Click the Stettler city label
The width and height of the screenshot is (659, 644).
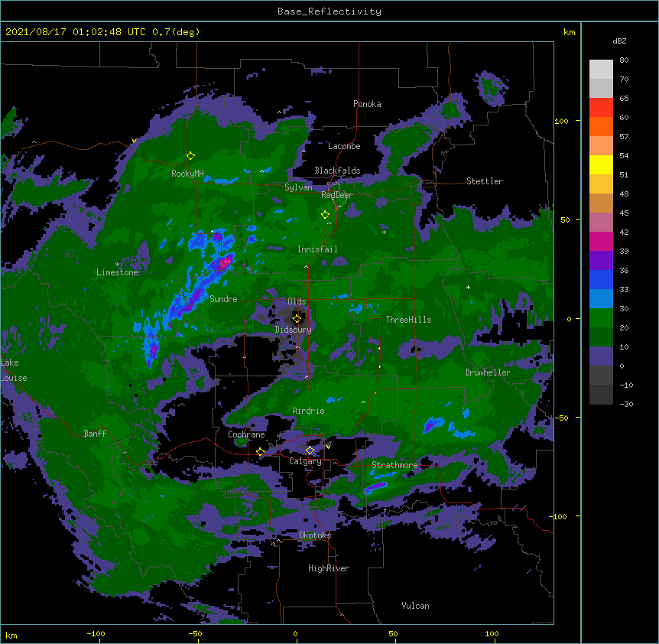point(485,181)
